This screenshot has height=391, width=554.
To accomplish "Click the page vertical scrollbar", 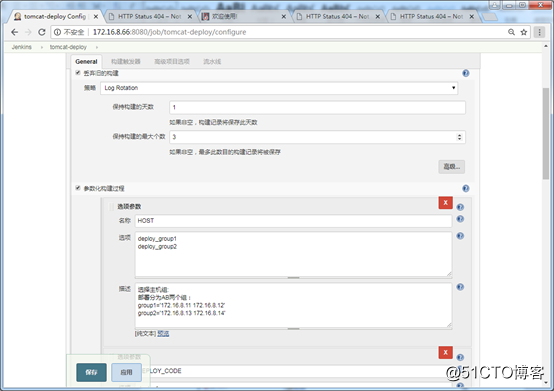I will coord(546,134).
